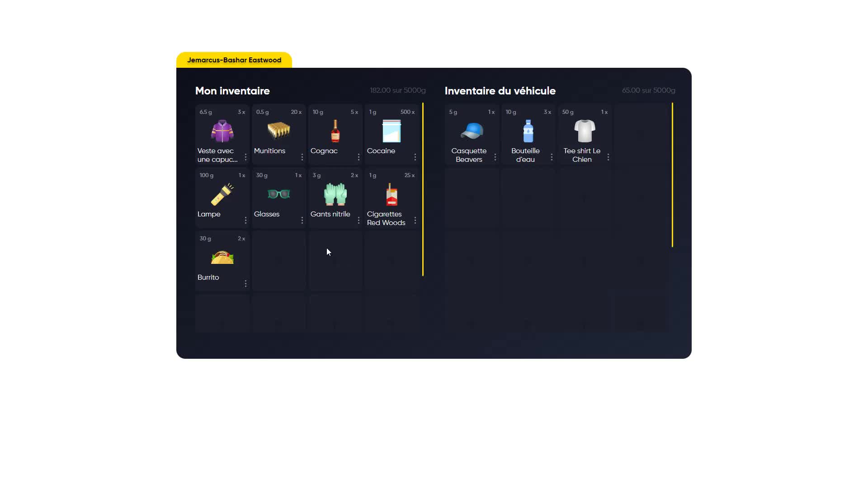Viewport: 868px width, 488px height.
Task: Select the Burrito food icon
Action: click(222, 258)
